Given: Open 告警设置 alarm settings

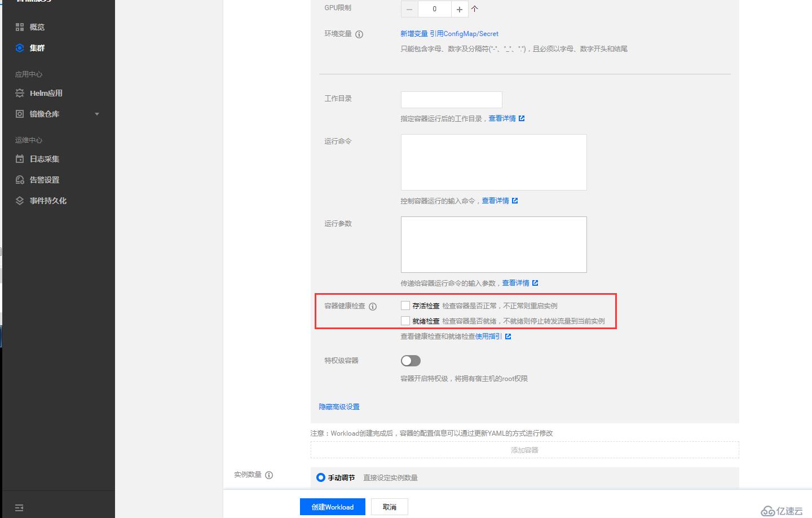Looking at the screenshot, I should point(45,180).
